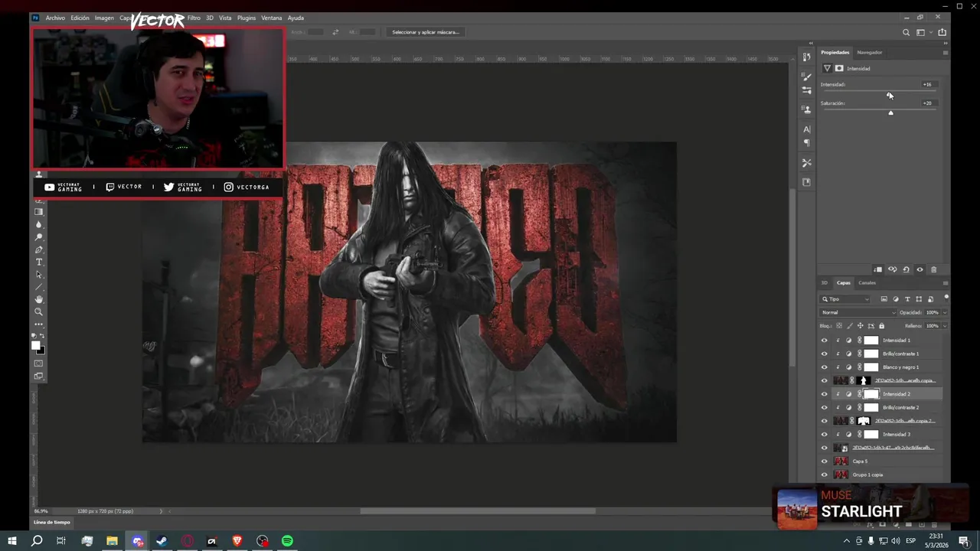Open the Layers panel flyout menu
The height and width of the screenshot is (551, 980).
pyautogui.click(x=945, y=282)
